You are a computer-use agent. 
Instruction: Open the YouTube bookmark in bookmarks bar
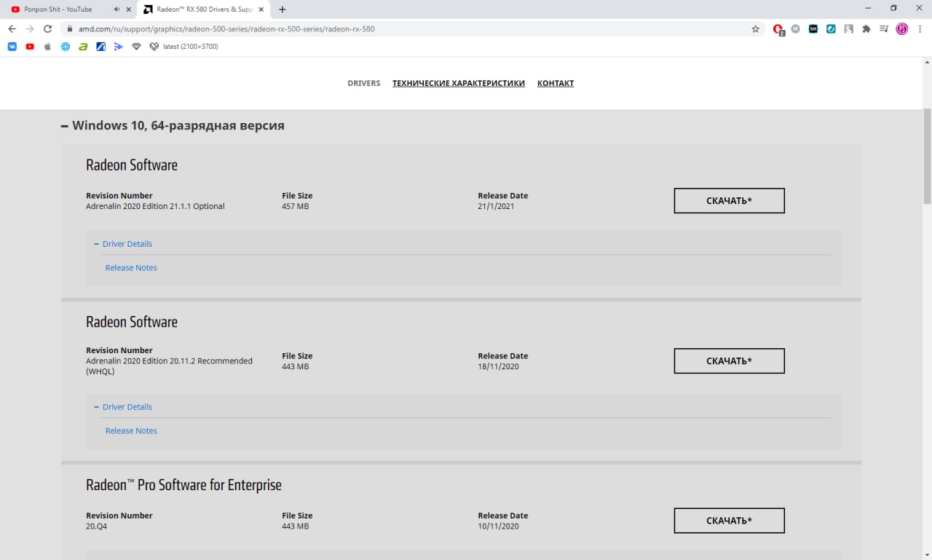(x=30, y=47)
